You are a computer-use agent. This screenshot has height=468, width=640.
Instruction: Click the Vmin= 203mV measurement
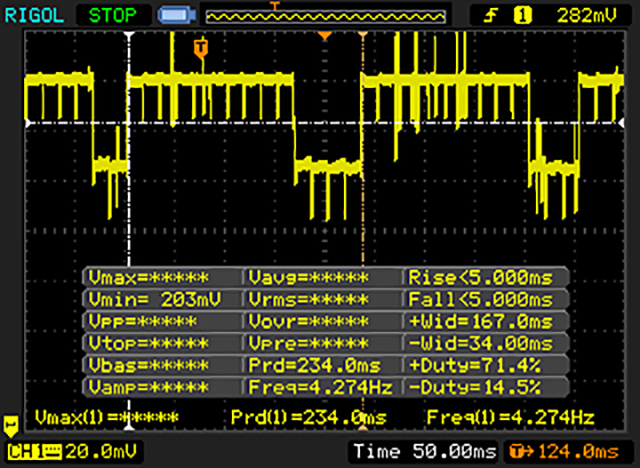coord(162,300)
